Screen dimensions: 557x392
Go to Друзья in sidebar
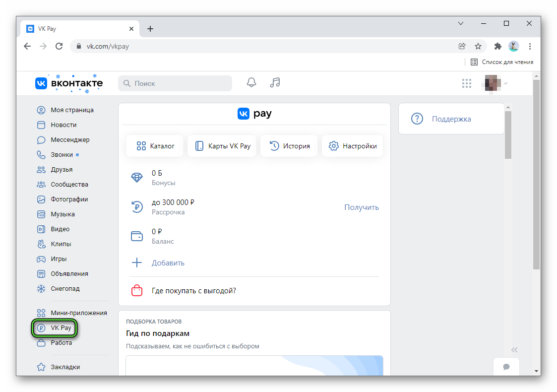[x=62, y=170]
